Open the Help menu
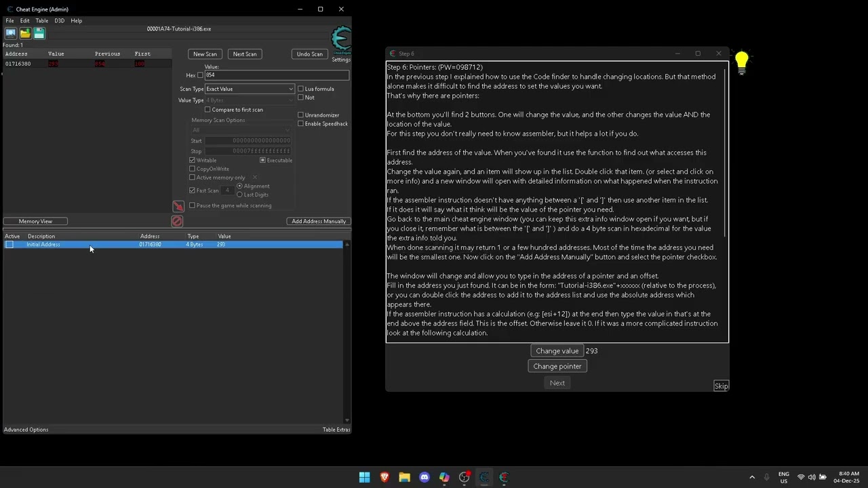This screenshot has width=868, height=488. pyautogui.click(x=77, y=21)
